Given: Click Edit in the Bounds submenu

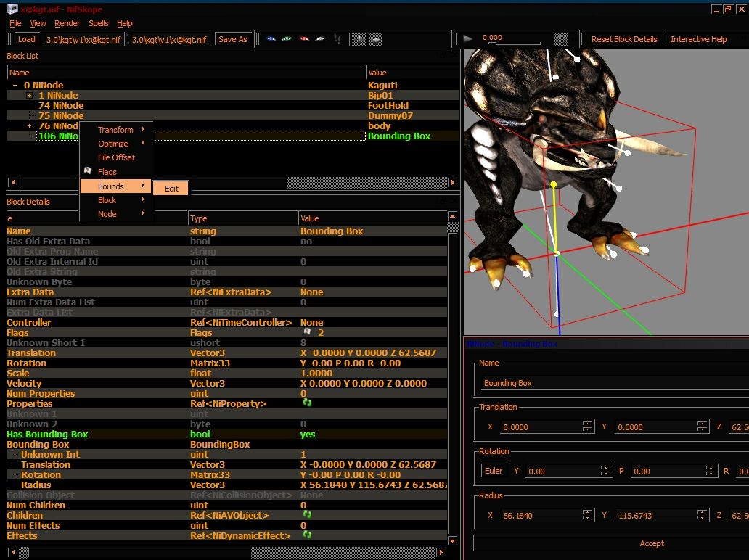Looking at the screenshot, I should [x=171, y=188].
